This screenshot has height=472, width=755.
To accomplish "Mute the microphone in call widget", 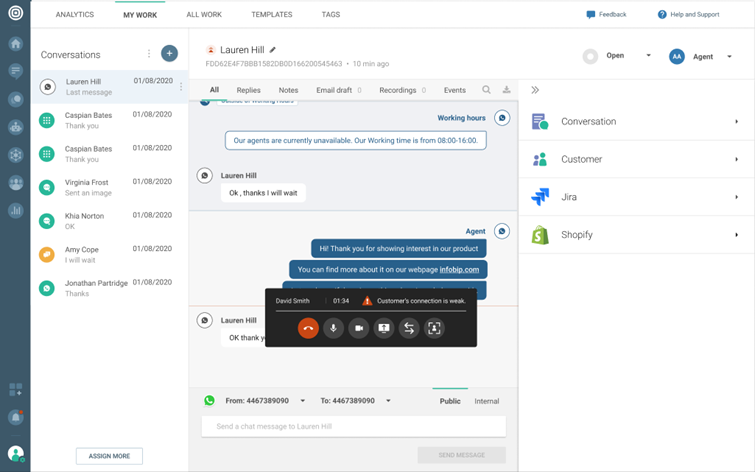I will tap(333, 328).
